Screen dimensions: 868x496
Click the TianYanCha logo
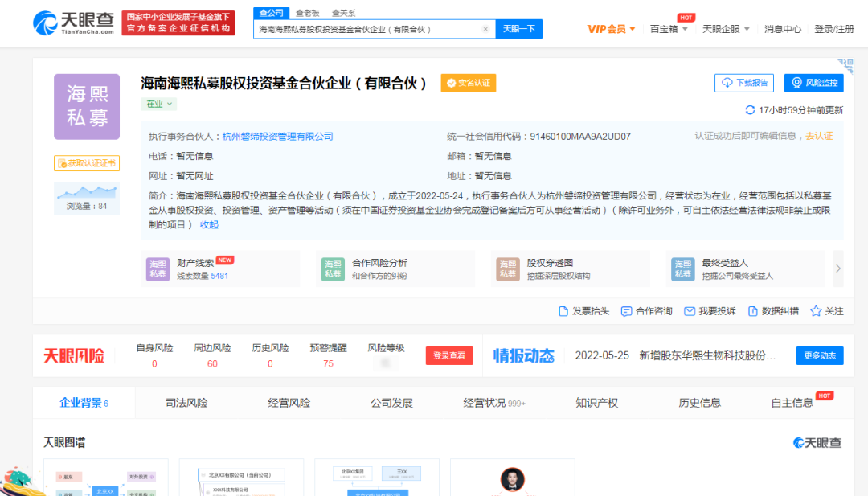click(73, 23)
